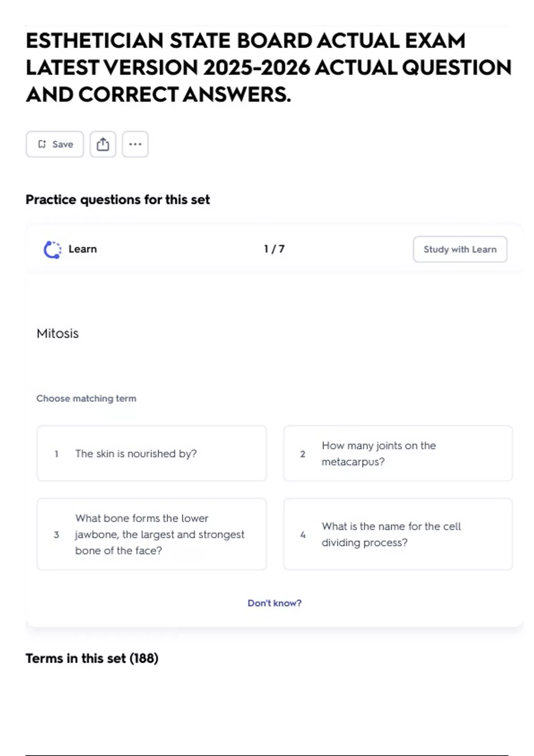Choose "How many joints on the metacarpus?" answer
This screenshot has height=756, width=534.
[x=398, y=454]
